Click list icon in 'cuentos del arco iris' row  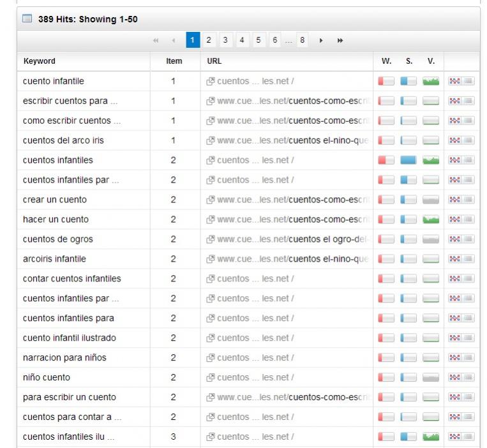click(x=468, y=140)
